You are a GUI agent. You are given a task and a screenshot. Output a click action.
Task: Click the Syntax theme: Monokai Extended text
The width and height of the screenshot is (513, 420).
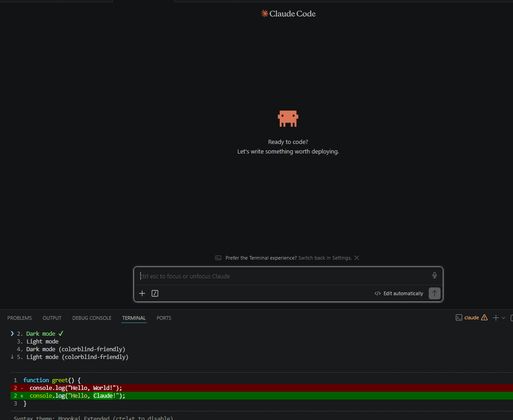coord(93,418)
